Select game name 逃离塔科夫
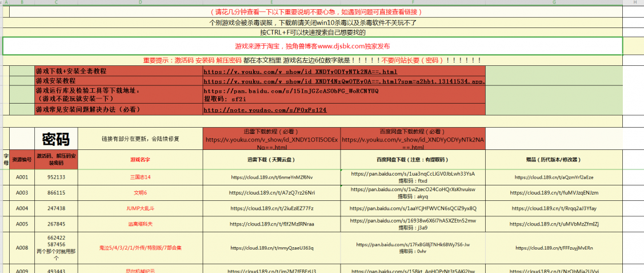Screen dimensions: 644x273 [140, 224]
